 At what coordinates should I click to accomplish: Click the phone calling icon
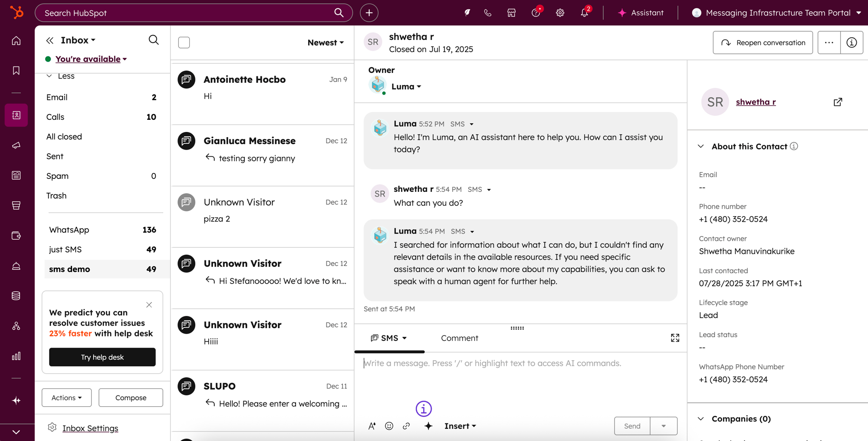tap(487, 13)
